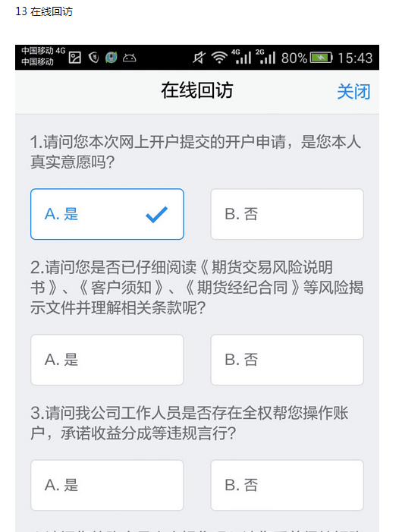
Task: Tap the round green app status icon
Action: (111, 58)
